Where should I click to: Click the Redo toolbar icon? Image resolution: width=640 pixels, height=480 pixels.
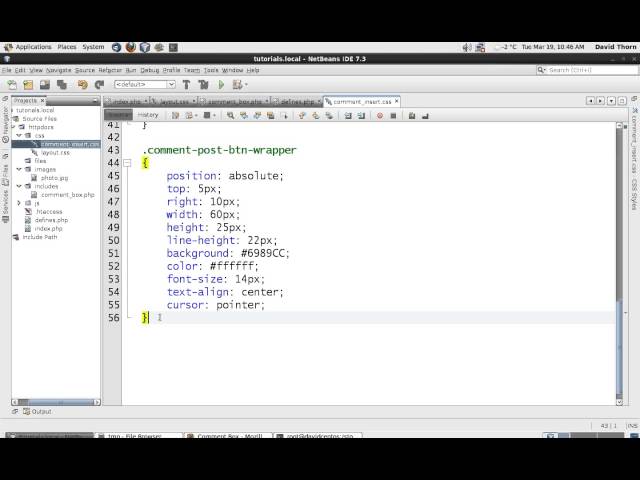click(99, 84)
